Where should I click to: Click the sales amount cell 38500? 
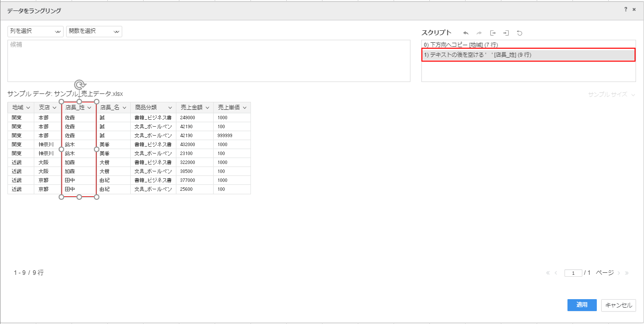pos(195,171)
